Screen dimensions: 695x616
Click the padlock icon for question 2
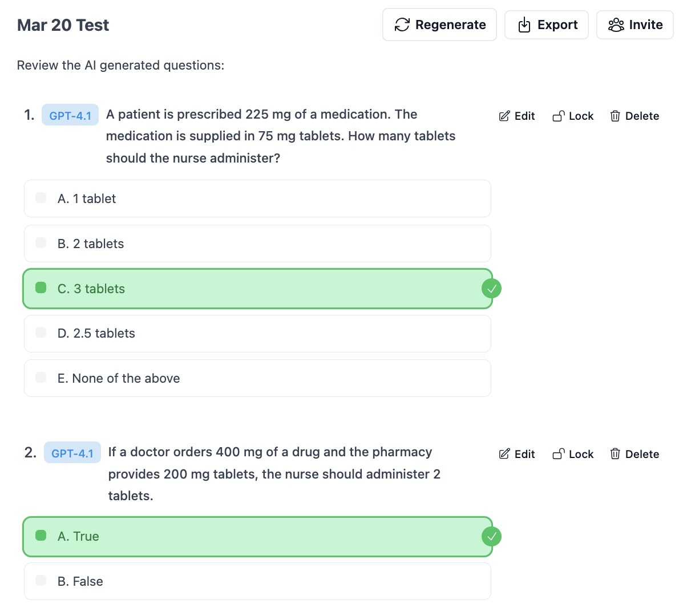click(558, 454)
